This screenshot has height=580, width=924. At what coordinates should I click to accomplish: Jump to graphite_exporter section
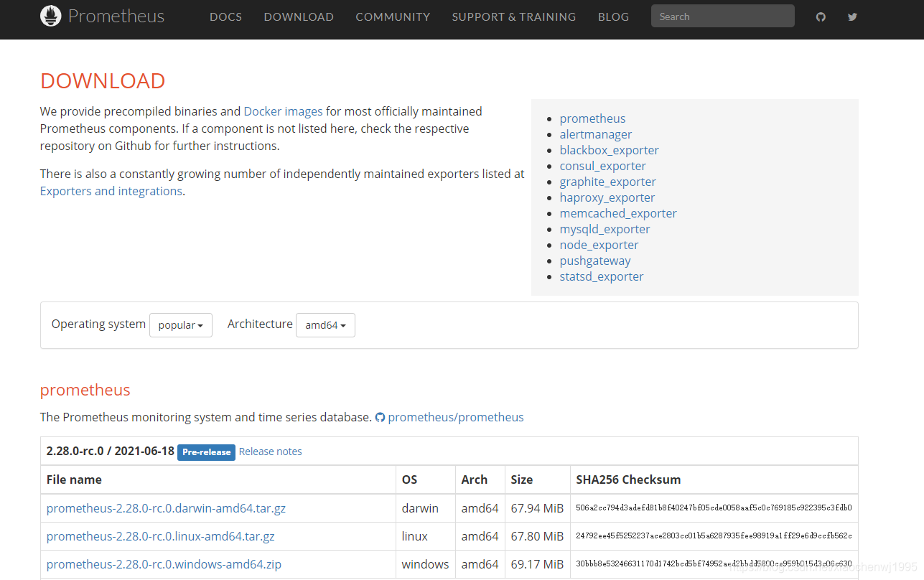(x=607, y=182)
